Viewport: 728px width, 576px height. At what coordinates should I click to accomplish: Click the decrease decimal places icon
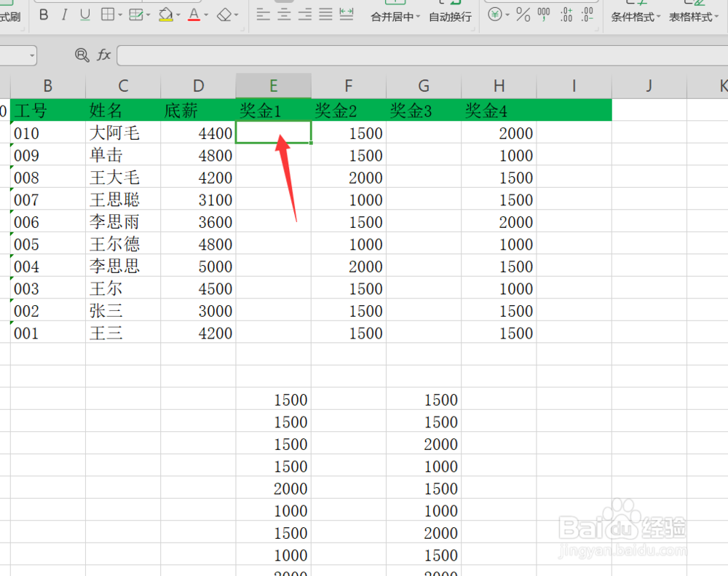(x=587, y=15)
